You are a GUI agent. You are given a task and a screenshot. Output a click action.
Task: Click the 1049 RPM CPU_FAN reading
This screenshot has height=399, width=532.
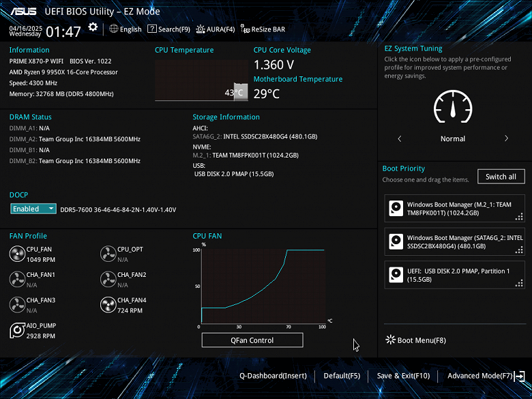tap(41, 260)
